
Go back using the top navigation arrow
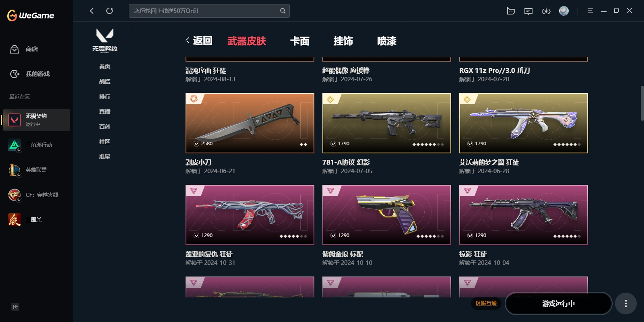92,11
